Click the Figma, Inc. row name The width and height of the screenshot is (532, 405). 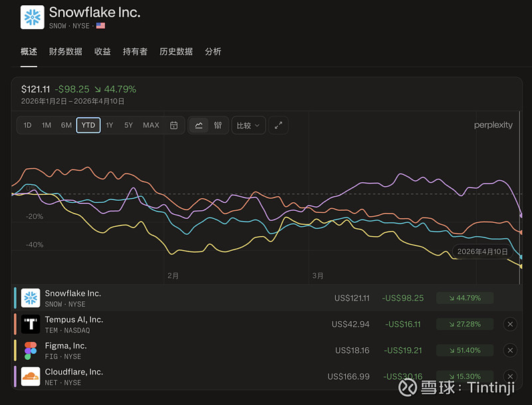[x=66, y=346]
